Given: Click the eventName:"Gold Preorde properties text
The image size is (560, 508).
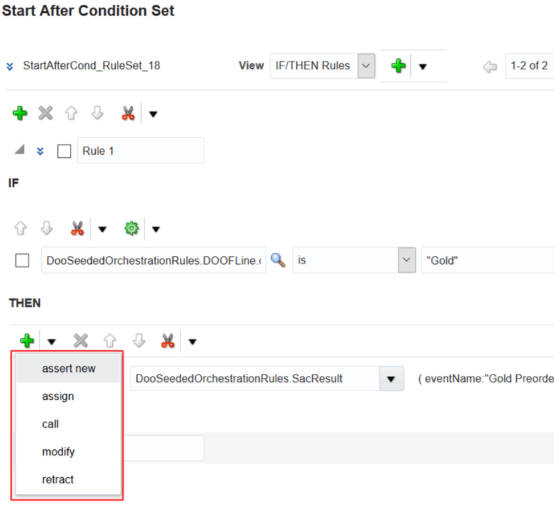Looking at the screenshot, I should [486, 379].
